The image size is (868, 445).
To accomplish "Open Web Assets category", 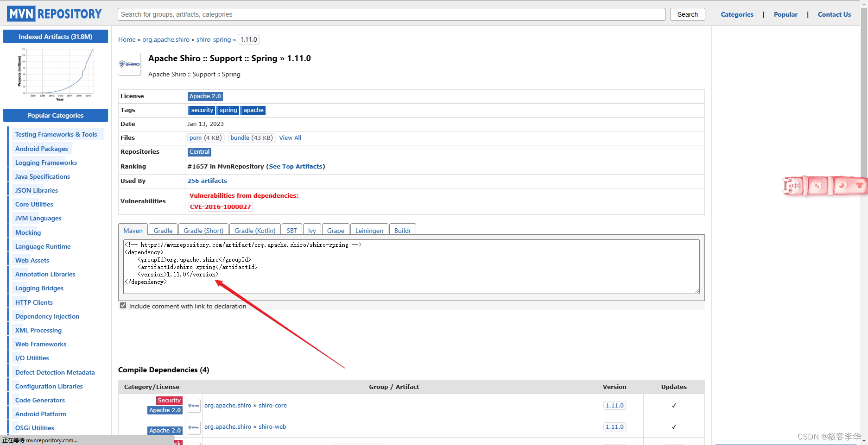I will point(32,260).
